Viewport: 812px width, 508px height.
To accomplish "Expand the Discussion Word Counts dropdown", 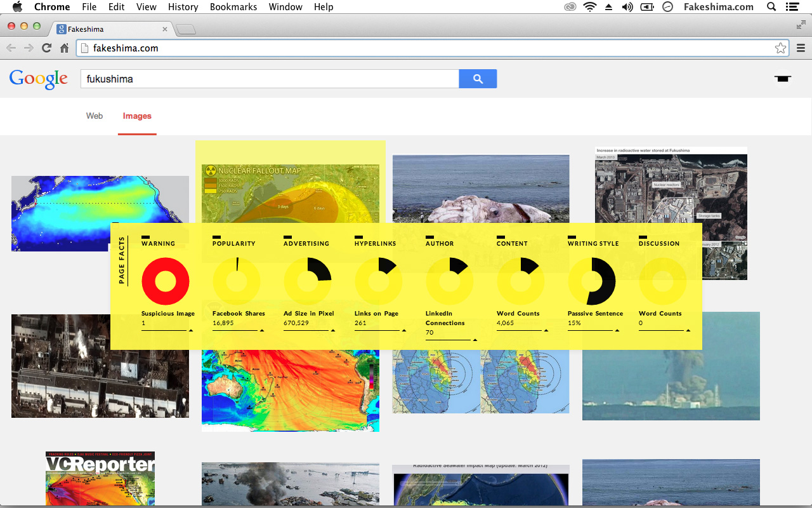I will 688,330.
